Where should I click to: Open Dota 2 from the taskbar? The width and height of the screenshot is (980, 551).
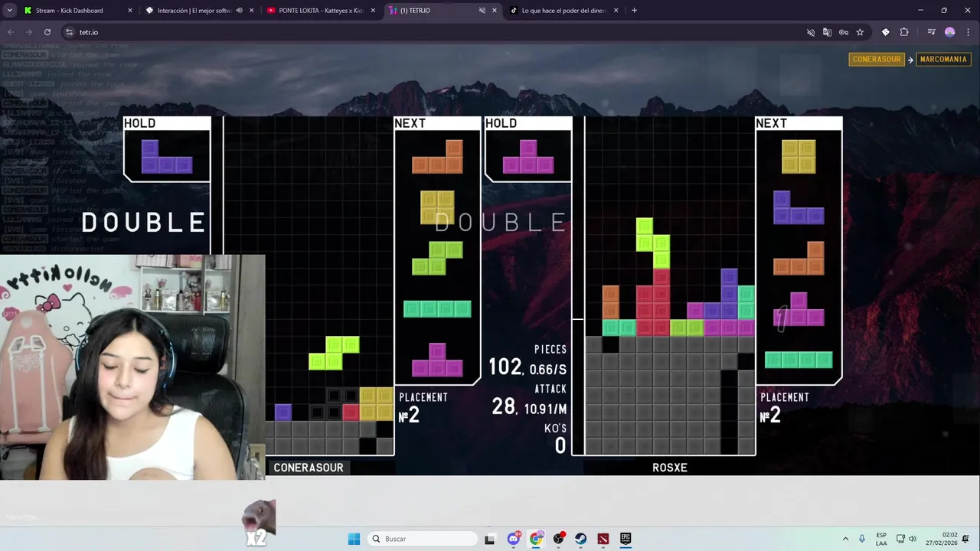[603, 539]
